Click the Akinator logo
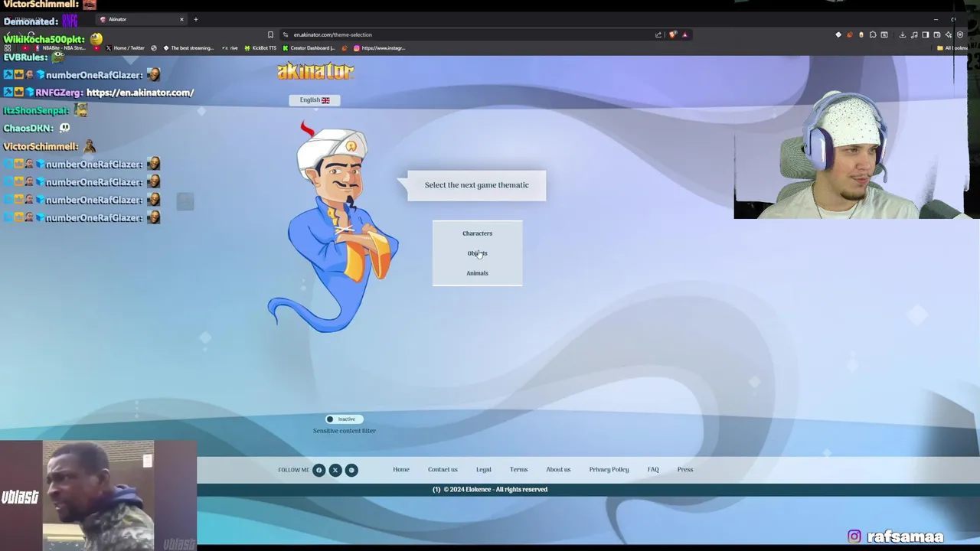The height and width of the screenshot is (551, 980). click(315, 71)
